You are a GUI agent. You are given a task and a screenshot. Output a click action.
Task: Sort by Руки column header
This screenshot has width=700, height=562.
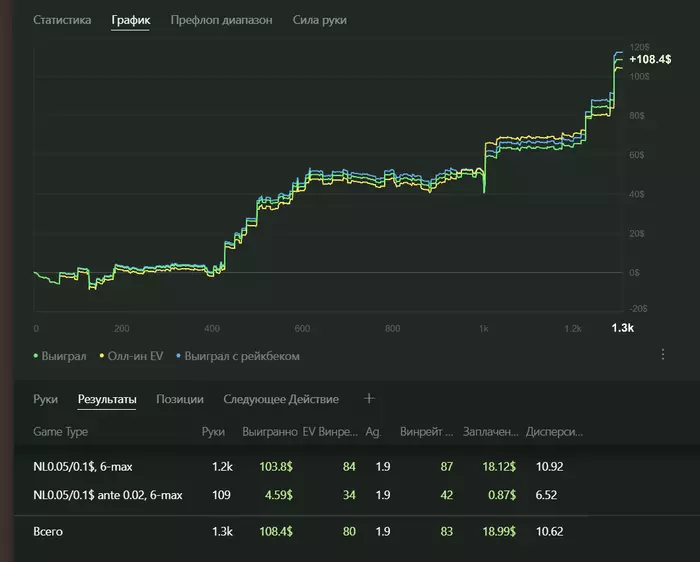(213, 432)
